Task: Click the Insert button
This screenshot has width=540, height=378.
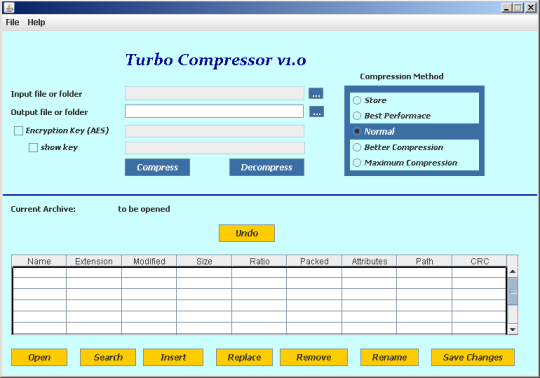Action: coord(173,357)
